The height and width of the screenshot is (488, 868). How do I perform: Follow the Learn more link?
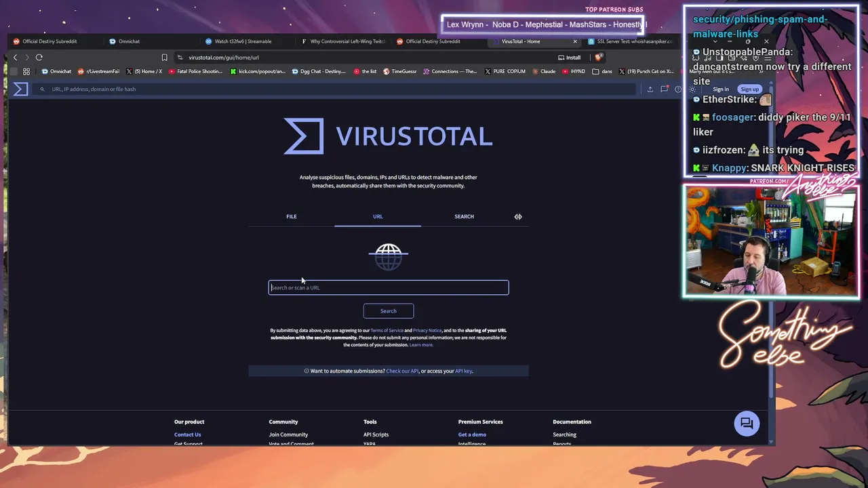[x=421, y=345]
